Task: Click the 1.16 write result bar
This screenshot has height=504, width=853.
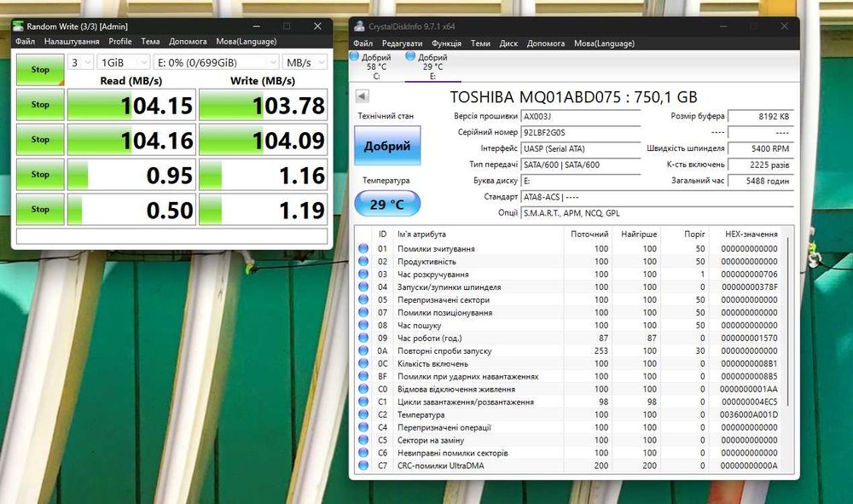Action: tap(264, 175)
